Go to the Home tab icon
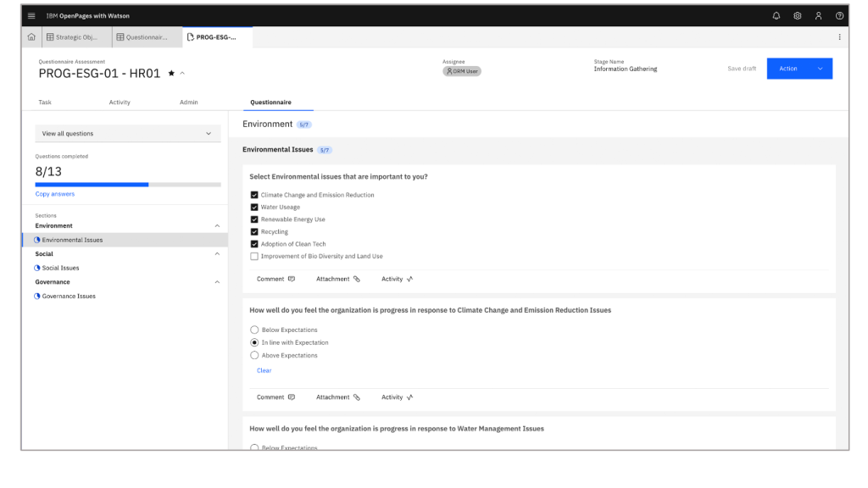The height and width of the screenshot is (488, 868). [x=31, y=37]
